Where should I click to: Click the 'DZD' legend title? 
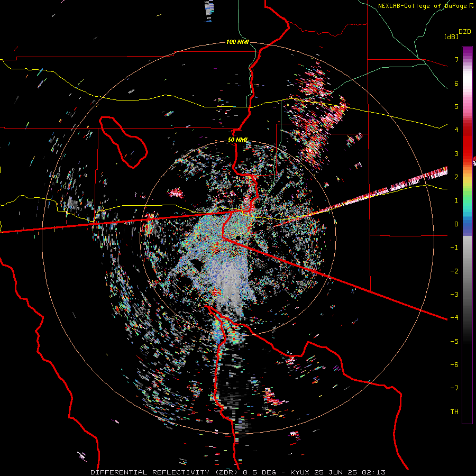coord(465,32)
